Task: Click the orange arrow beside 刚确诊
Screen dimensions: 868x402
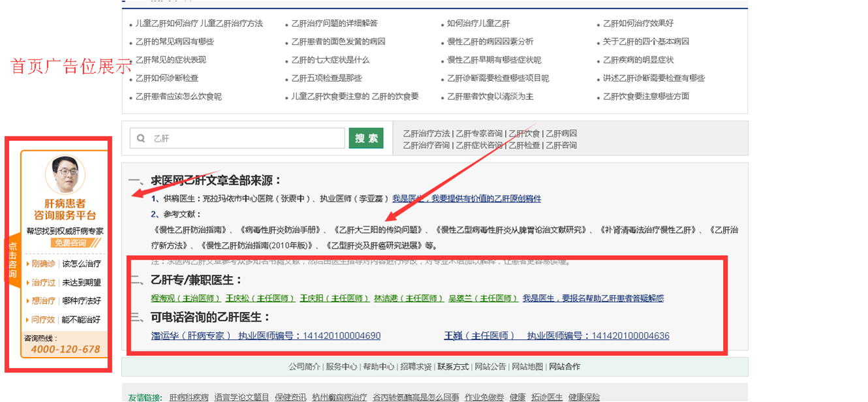Action: (x=27, y=264)
